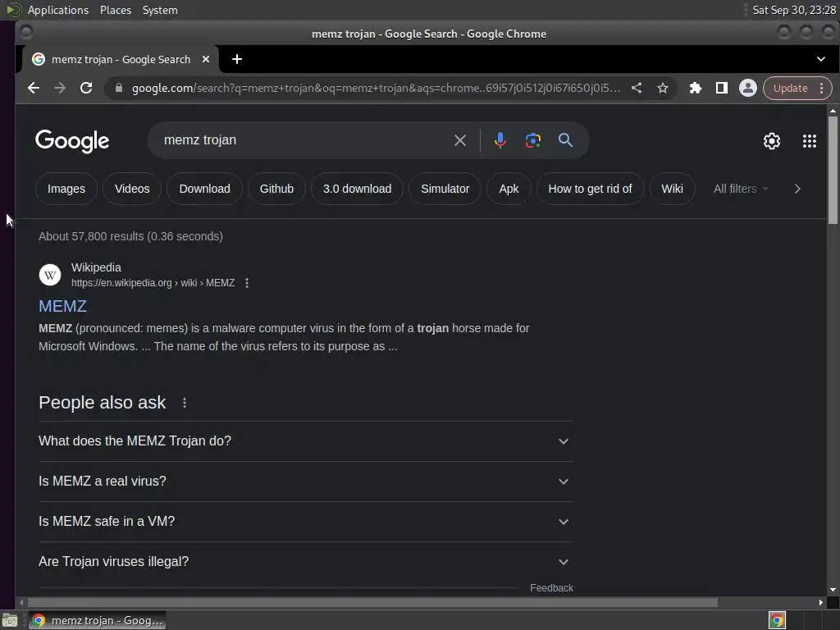The width and height of the screenshot is (840, 630).
Task: Click the About 57,800 results text
Action: (130, 236)
